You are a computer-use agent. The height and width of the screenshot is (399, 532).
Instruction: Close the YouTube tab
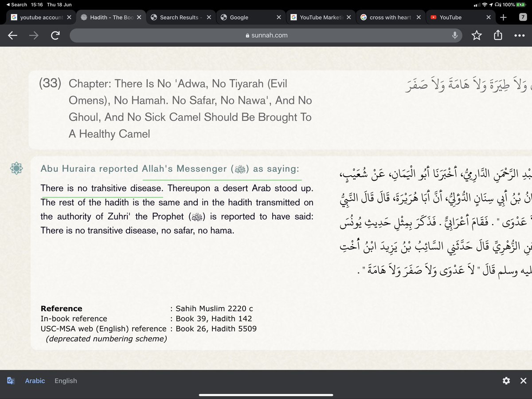tap(489, 17)
